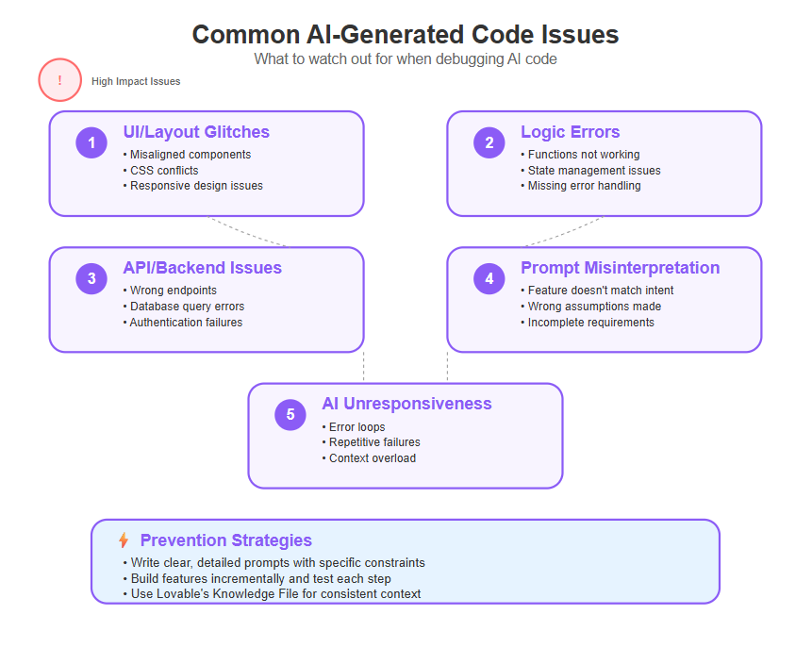Screen dimensions: 812x648
Task: Click the purple number 2 circle
Action: click(489, 142)
